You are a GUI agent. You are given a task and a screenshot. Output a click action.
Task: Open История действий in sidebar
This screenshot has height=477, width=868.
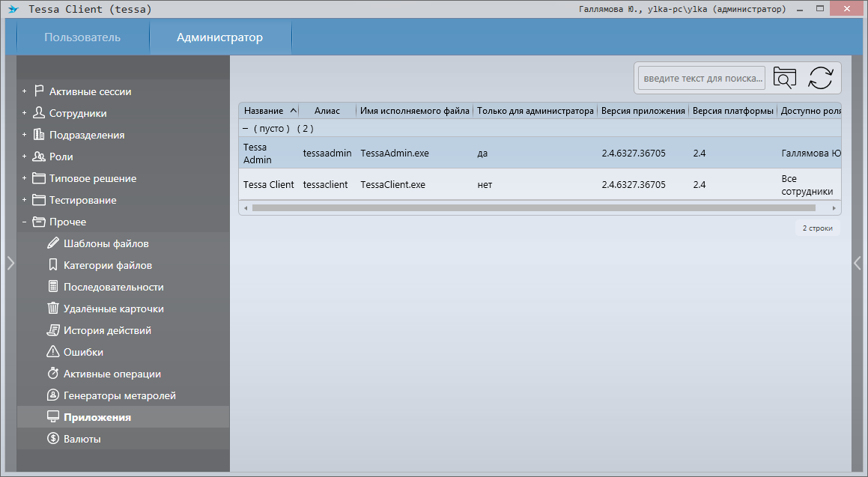107,330
